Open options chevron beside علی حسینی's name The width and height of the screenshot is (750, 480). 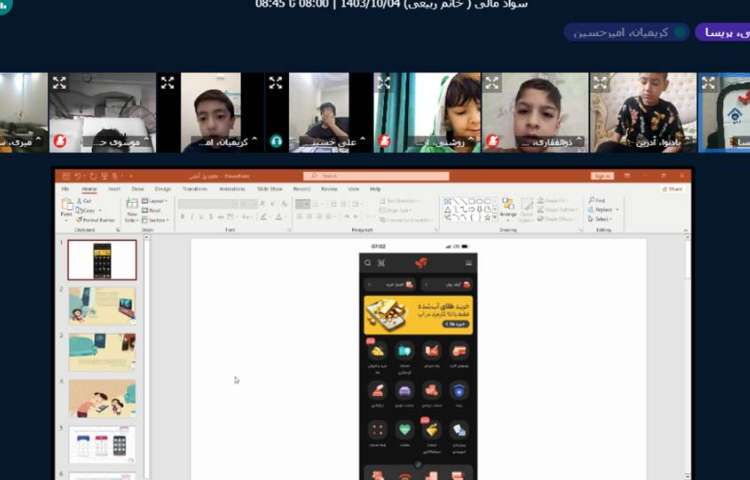click(362, 140)
